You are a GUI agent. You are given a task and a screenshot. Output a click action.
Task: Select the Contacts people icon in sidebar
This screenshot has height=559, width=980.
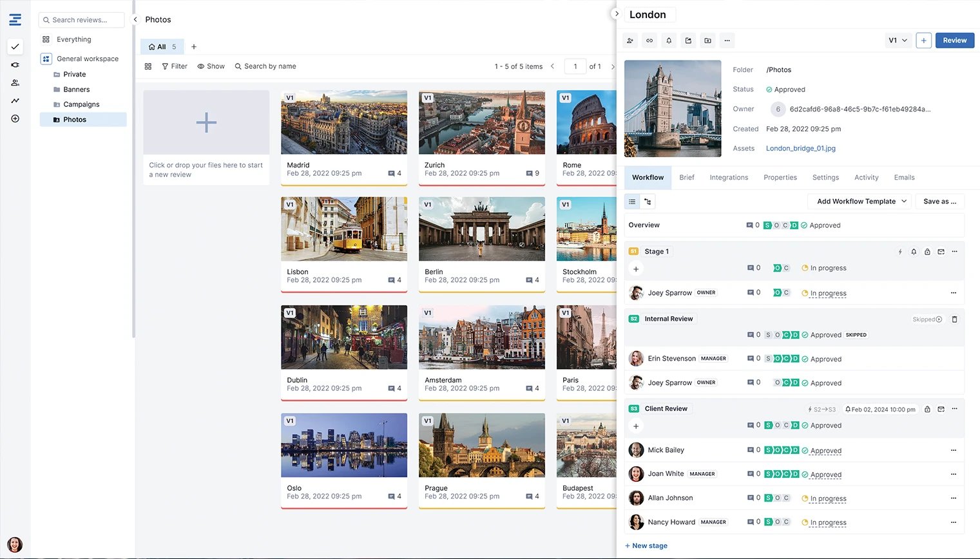coord(14,82)
